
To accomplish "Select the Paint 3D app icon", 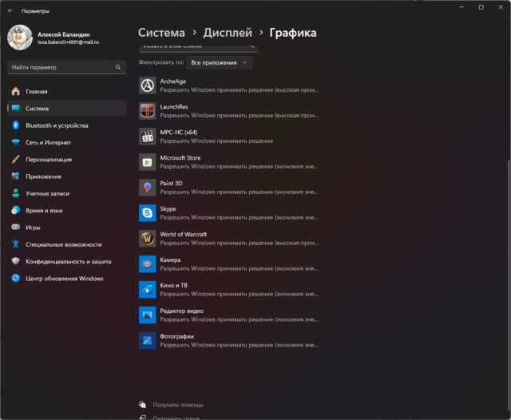I will [x=147, y=188].
